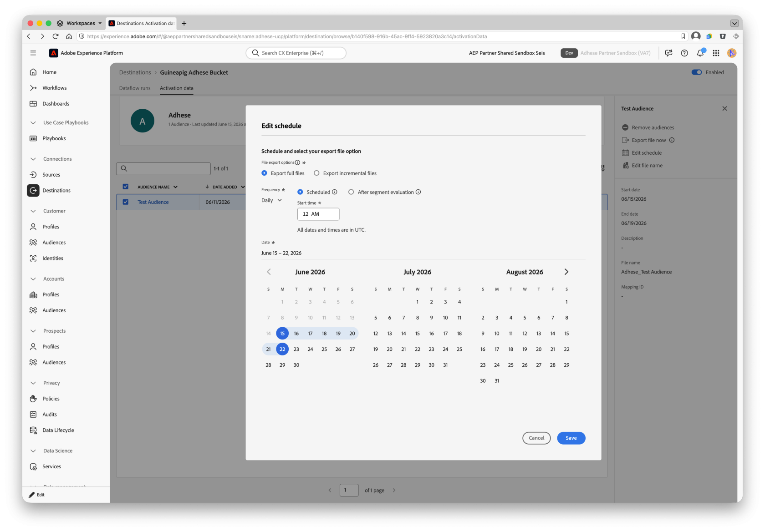Open the notifications bell
Screen dimensions: 765x532
(x=700, y=53)
